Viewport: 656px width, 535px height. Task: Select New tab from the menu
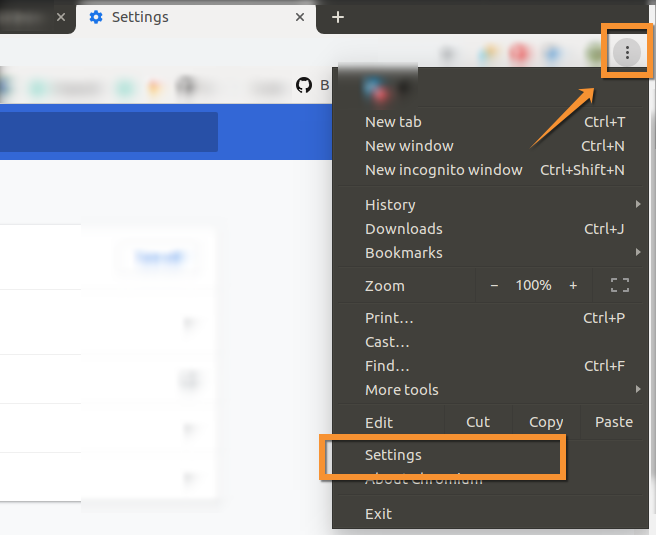click(x=393, y=122)
